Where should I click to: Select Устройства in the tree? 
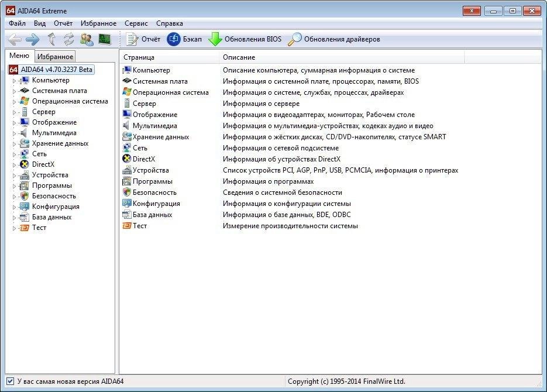pyautogui.click(x=50, y=175)
